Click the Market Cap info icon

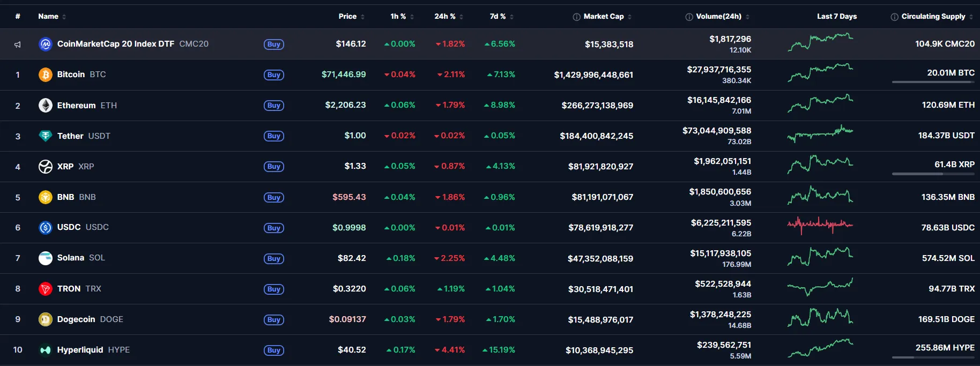click(x=576, y=17)
